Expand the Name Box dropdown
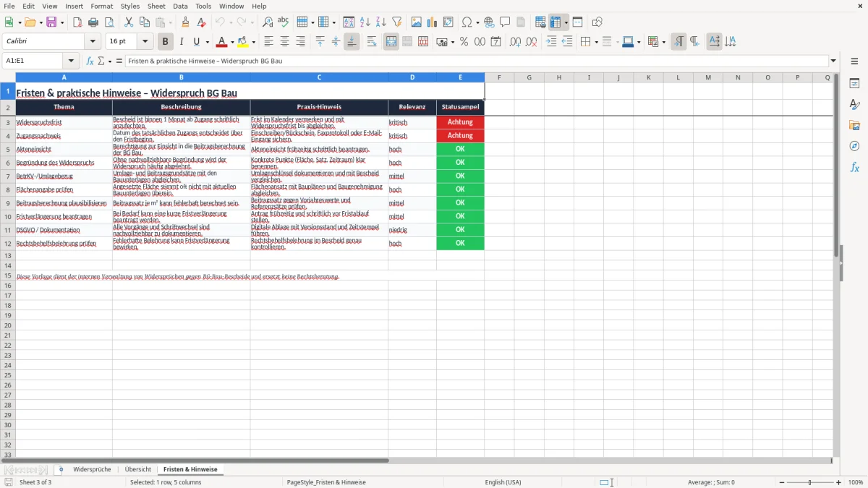 (71, 61)
